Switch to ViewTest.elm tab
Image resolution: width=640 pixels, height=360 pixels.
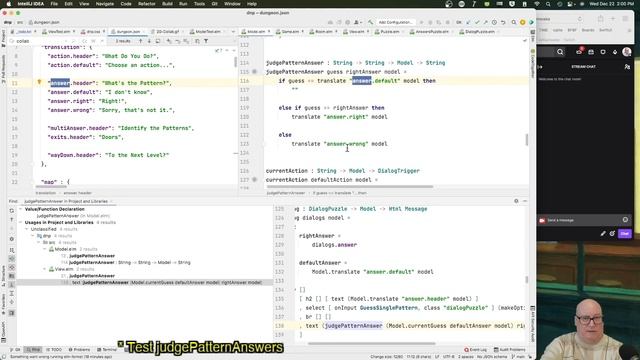(x=59, y=31)
